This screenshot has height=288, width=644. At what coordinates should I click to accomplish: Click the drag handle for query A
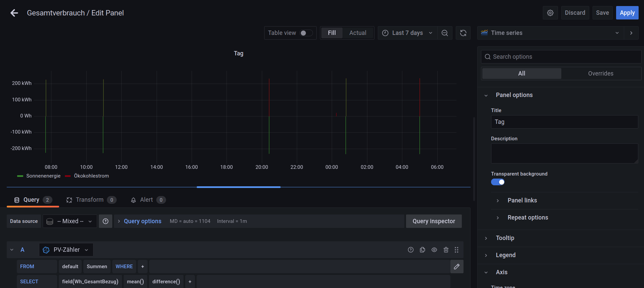pos(456,250)
